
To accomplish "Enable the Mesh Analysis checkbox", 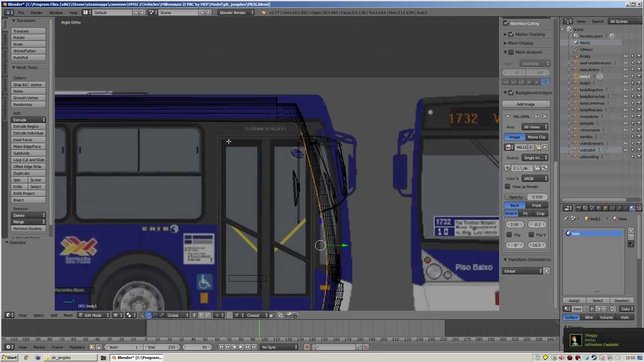I will [511, 52].
